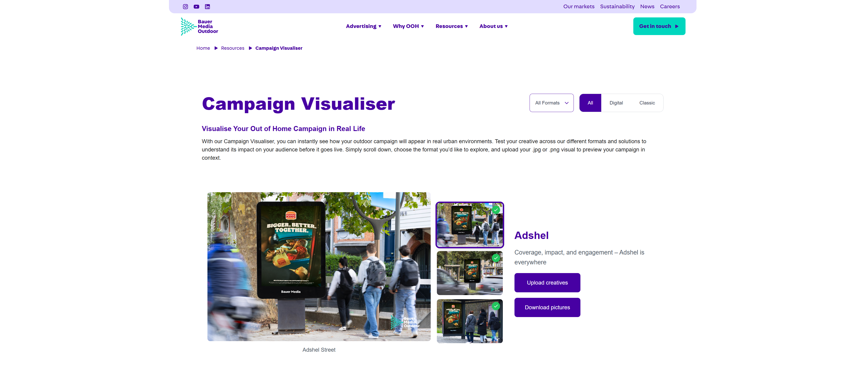Toggle green checkmark on first Adshel thumbnail

(496, 210)
